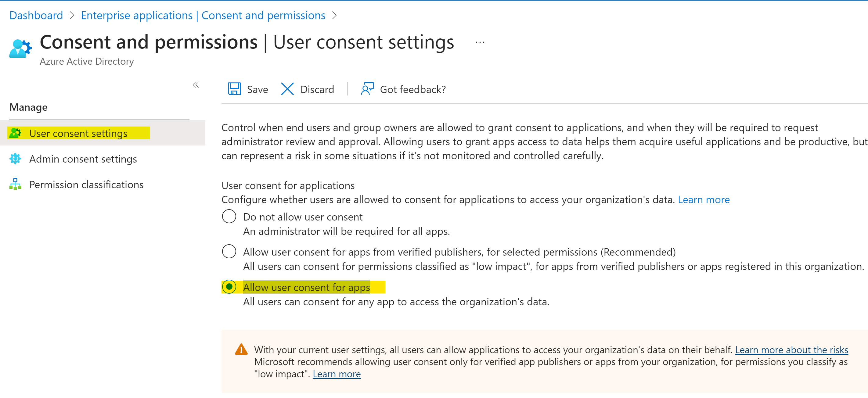Select Do not allow user consent
Screen dimensions: 868x398
point(229,216)
